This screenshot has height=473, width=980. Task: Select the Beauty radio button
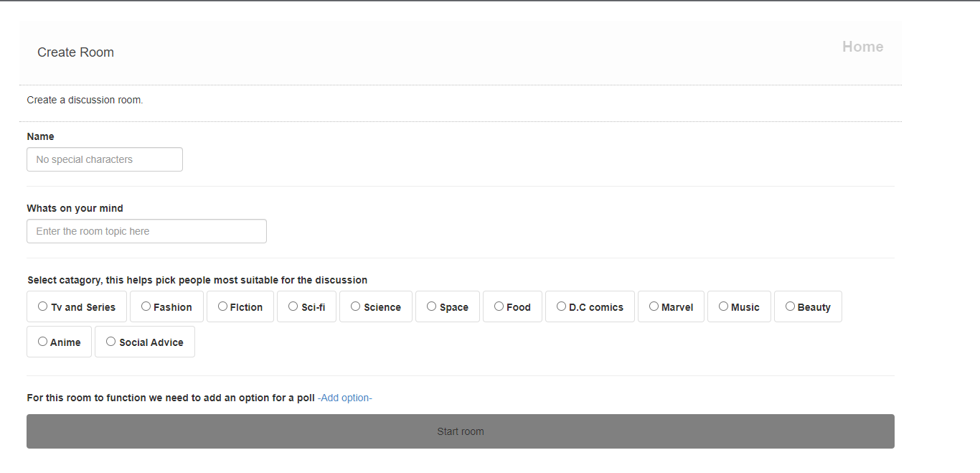coord(790,306)
